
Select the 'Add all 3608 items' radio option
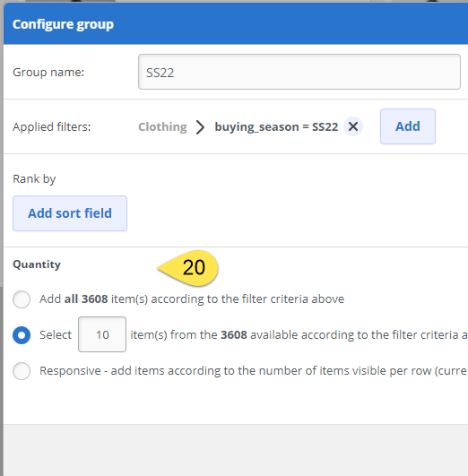tap(22, 299)
